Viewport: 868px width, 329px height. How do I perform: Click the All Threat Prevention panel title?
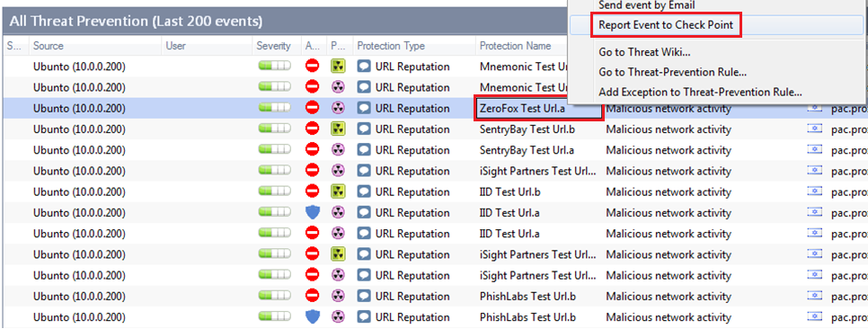pyautogui.click(x=136, y=22)
